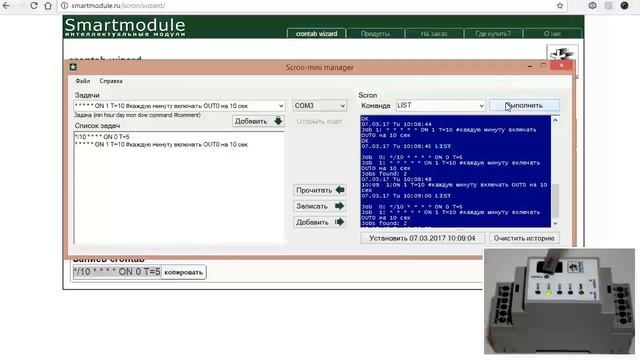Click the console log scrollbar thumb
640x360 pixels.
[555, 201]
